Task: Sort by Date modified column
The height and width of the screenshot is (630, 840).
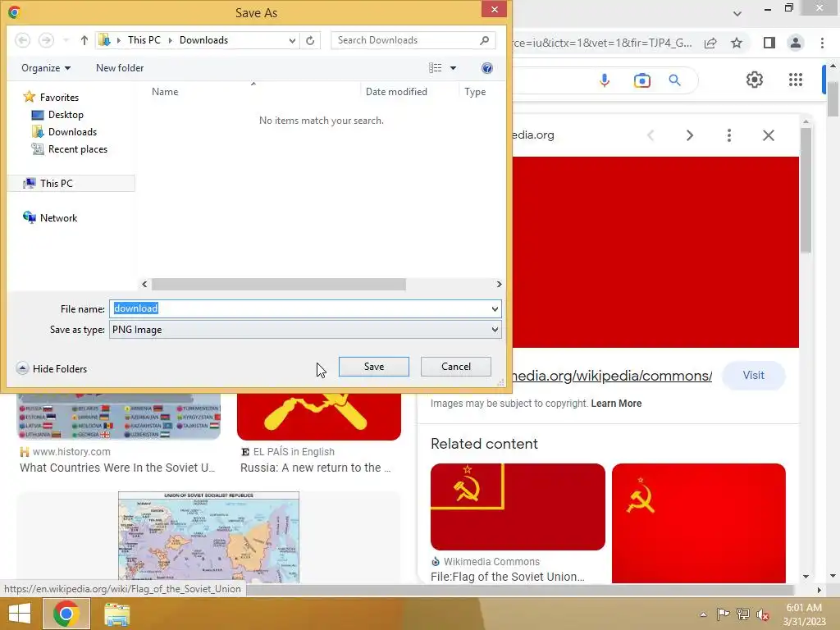Action: point(396,92)
